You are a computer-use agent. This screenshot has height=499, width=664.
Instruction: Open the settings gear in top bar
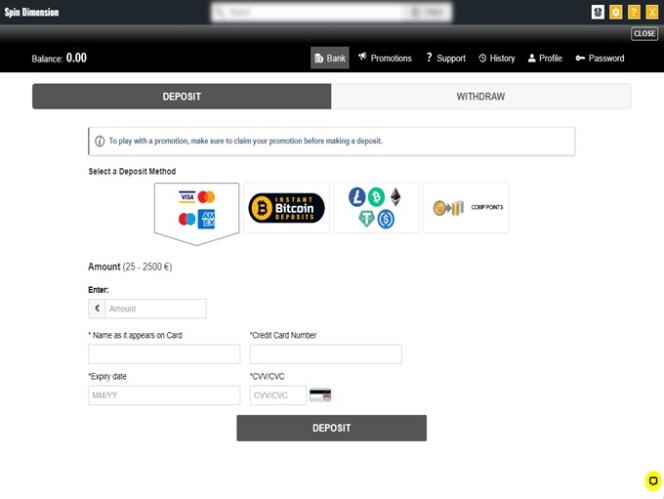(616, 12)
